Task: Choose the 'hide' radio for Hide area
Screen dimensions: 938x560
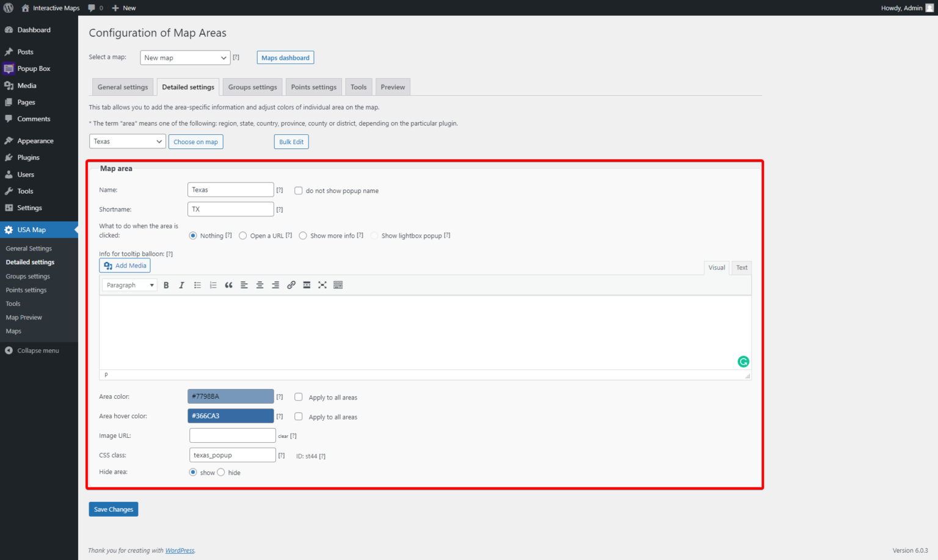Action: tap(221, 472)
